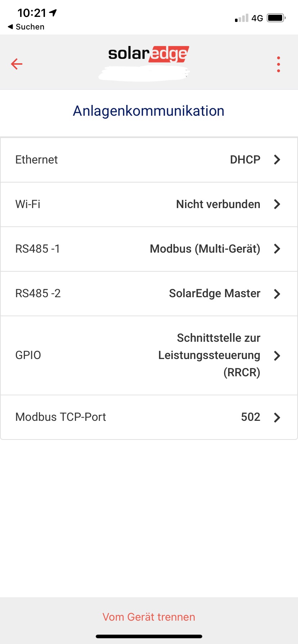Screen dimensions: 298x644
Task: Open Modbus TCP-Port chevron arrow
Action: (x=277, y=417)
